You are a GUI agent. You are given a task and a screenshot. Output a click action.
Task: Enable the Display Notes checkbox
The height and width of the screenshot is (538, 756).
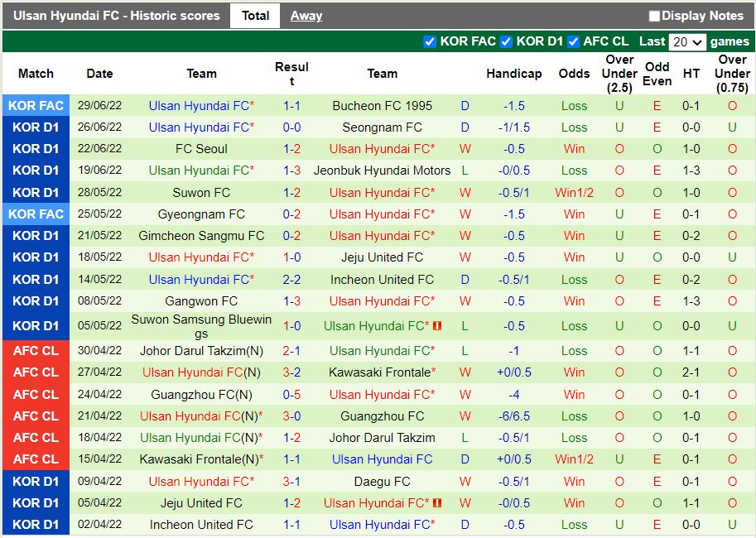(x=653, y=15)
